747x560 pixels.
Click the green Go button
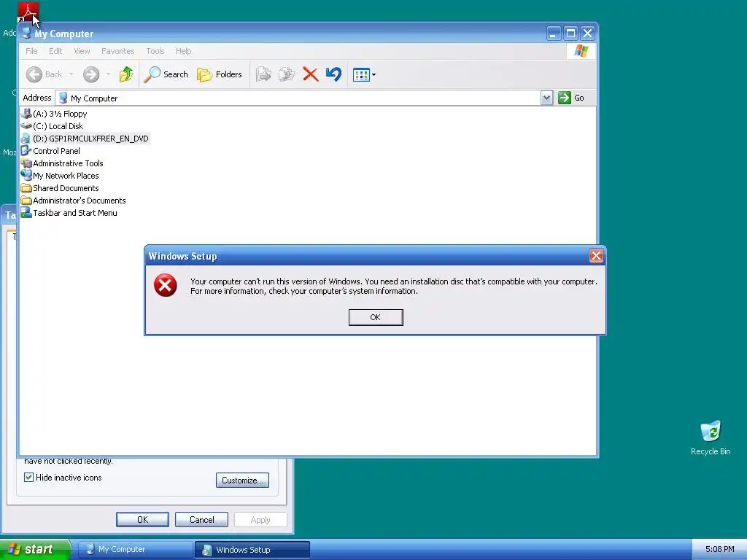[x=571, y=98]
